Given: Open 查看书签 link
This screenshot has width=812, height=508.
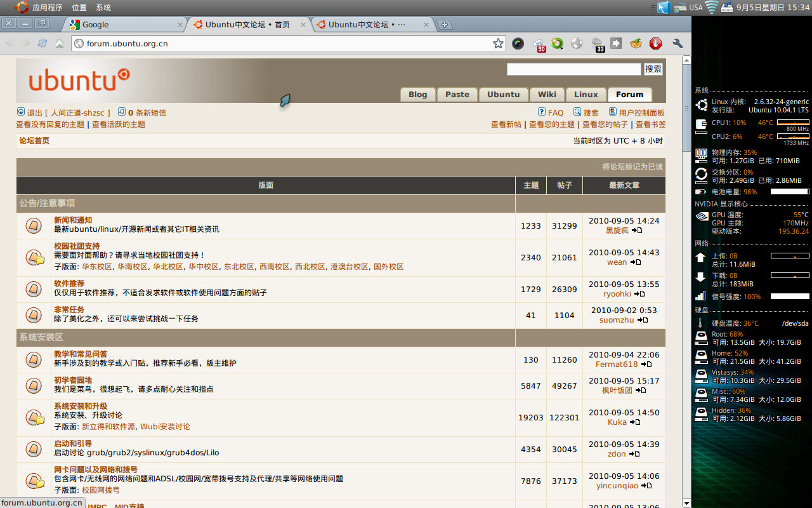Looking at the screenshot, I should 651,124.
